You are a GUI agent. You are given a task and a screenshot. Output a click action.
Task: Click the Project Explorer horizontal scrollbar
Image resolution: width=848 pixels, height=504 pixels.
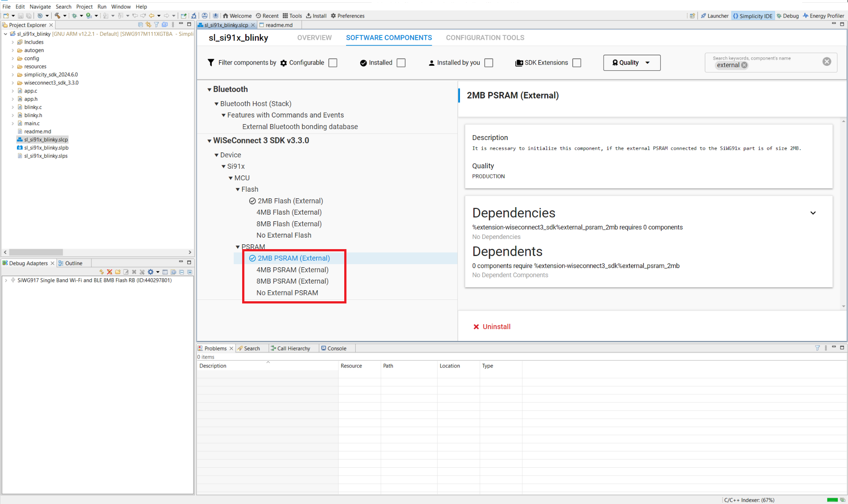coord(36,252)
